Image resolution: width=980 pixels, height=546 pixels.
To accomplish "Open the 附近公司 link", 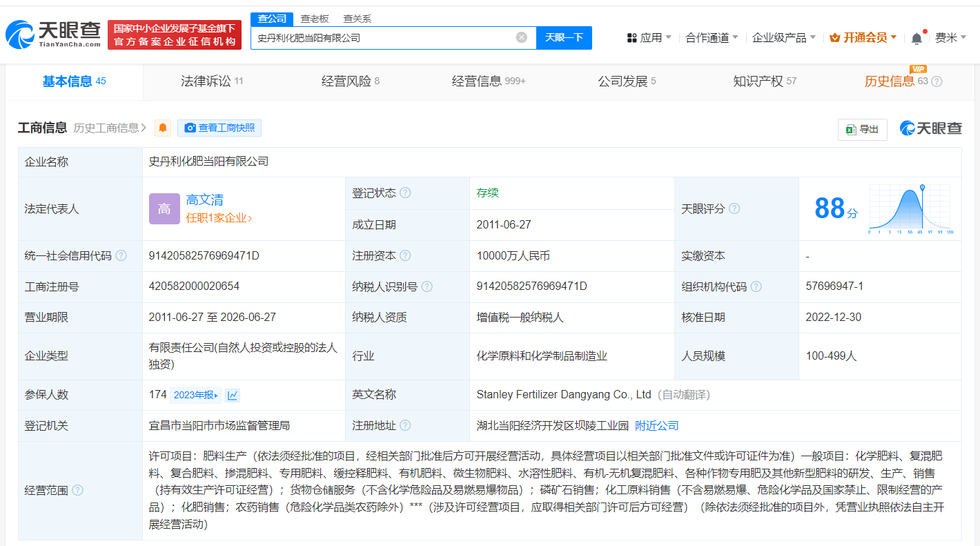I will [657, 425].
